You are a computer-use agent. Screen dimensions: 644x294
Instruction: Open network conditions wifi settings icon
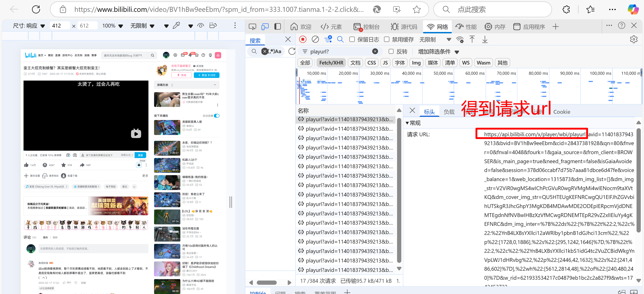pos(459,39)
